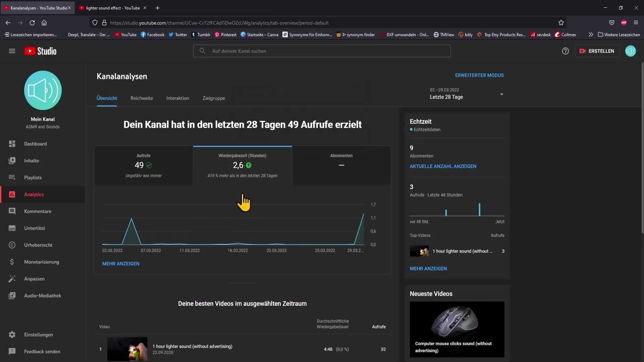
Task: Switch to the Zielgruppe tab
Action: pos(214,98)
